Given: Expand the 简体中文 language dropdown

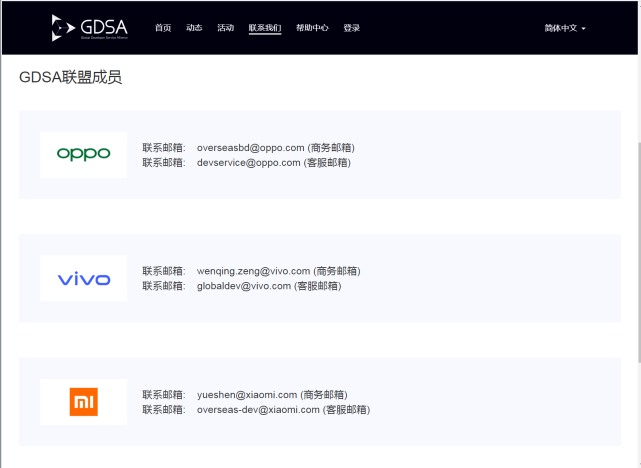Looking at the screenshot, I should tap(565, 28).
